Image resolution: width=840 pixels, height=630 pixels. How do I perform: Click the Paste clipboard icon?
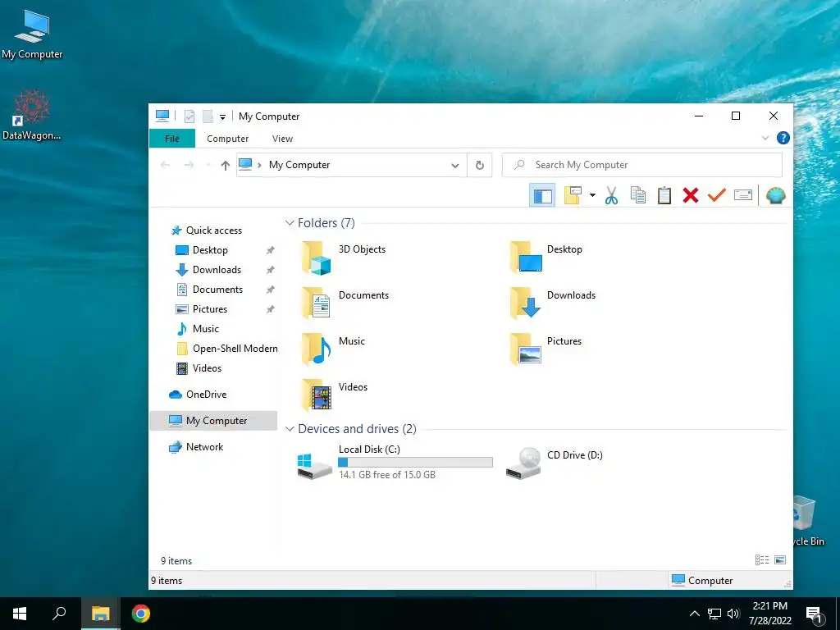pos(664,195)
